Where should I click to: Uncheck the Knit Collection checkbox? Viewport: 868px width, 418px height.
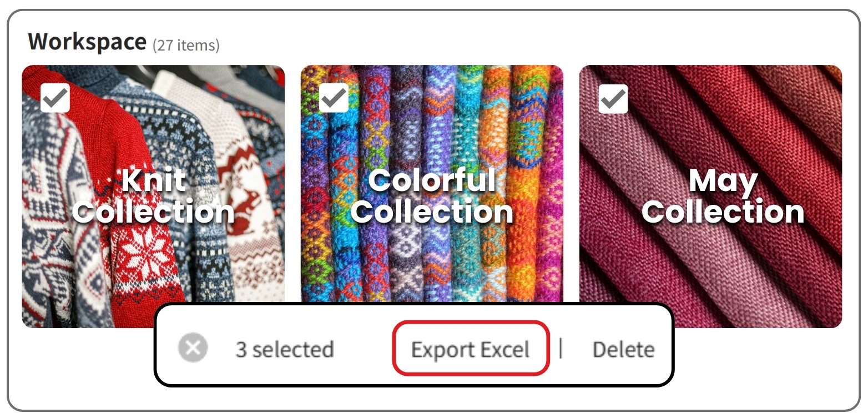click(55, 98)
